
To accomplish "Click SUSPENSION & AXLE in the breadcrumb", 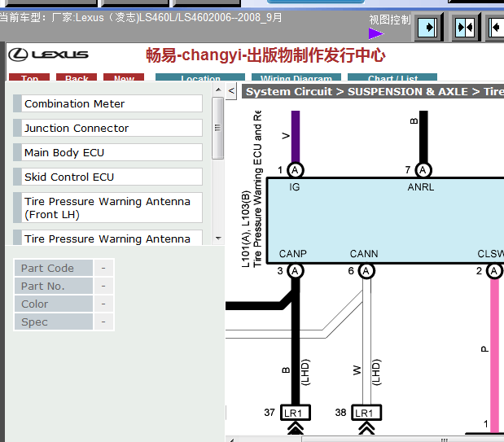I will tap(408, 92).
